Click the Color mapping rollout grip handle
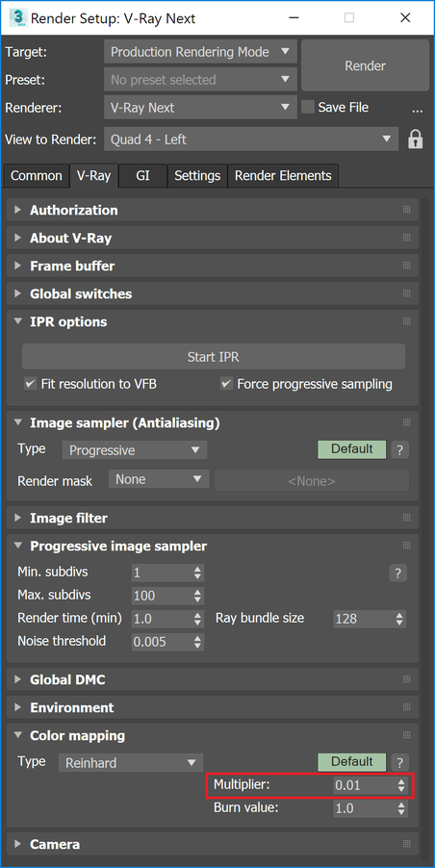 407,735
